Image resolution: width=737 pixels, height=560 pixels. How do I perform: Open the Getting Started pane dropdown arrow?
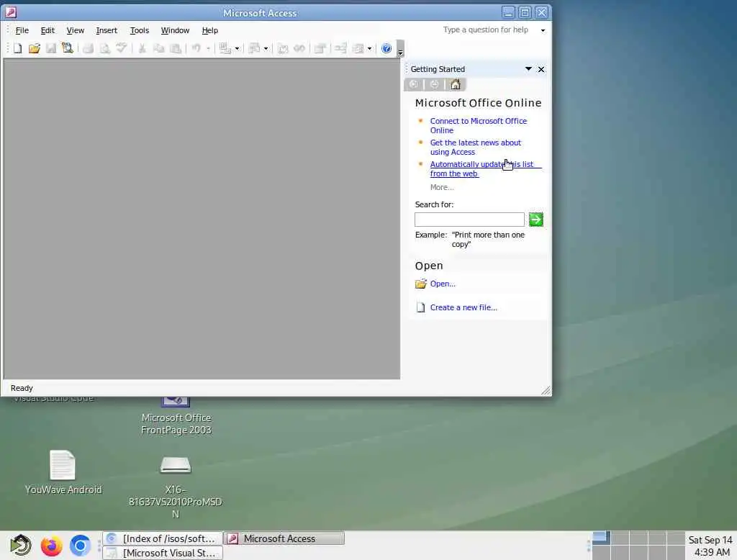[528, 69]
